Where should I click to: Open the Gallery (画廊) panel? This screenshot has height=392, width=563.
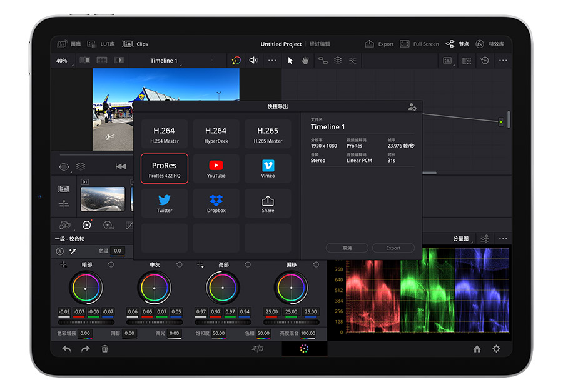69,44
